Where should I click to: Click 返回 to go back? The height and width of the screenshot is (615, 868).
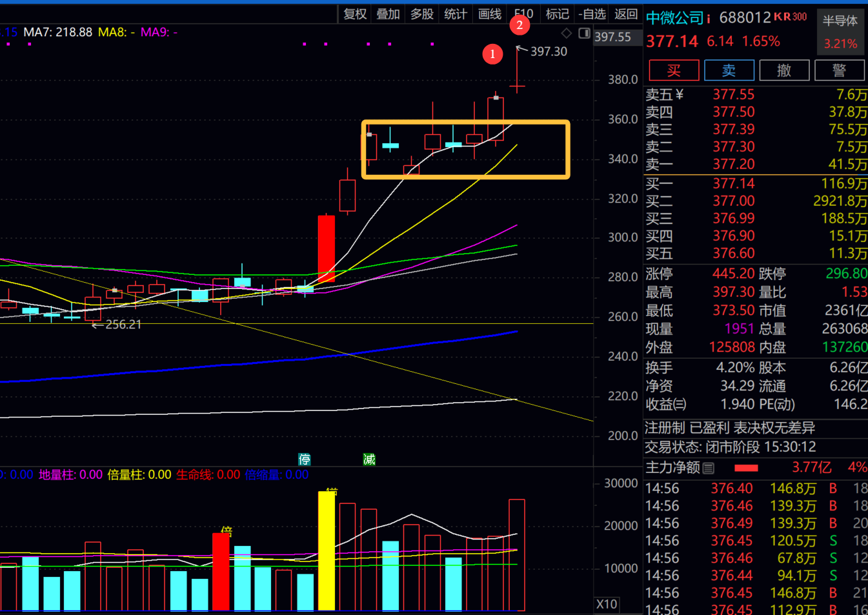coord(626,14)
